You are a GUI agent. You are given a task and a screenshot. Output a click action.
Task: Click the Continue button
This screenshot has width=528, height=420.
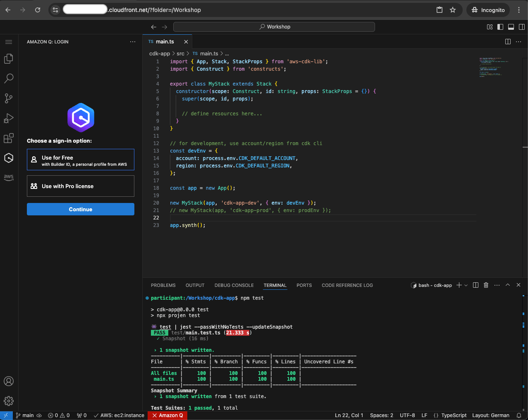click(81, 209)
